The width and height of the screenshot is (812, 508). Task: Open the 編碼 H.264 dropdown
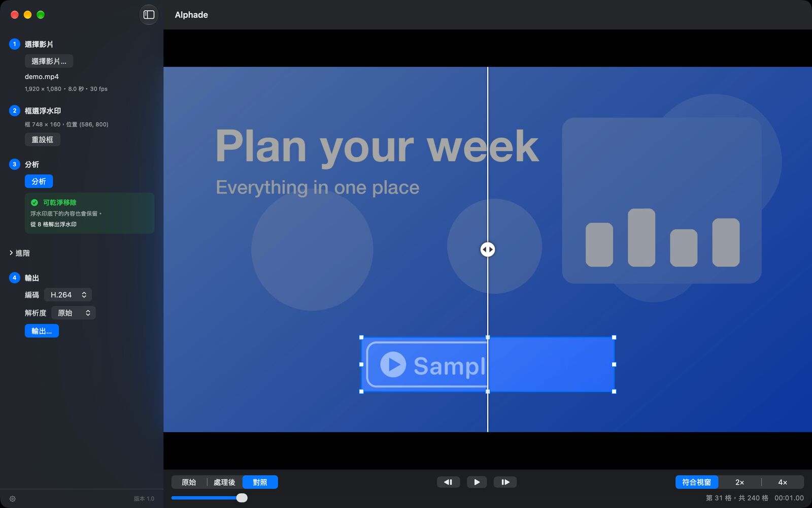[x=68, y=295]
